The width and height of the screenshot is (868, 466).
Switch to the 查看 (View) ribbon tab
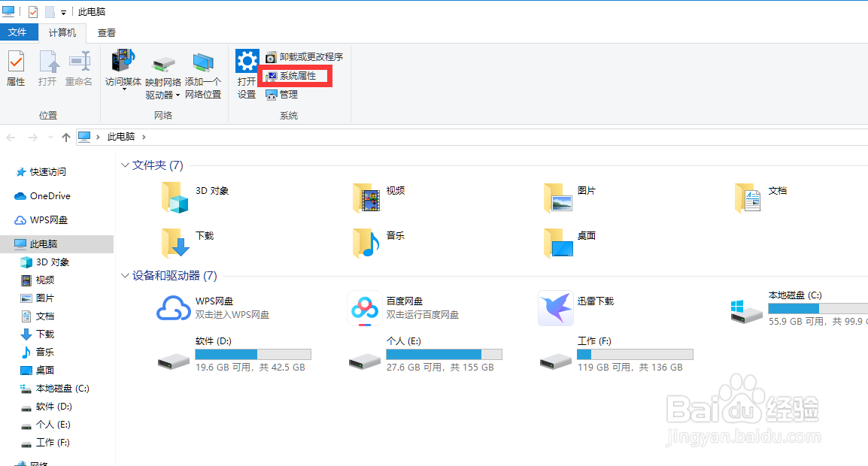coord(106,32)
